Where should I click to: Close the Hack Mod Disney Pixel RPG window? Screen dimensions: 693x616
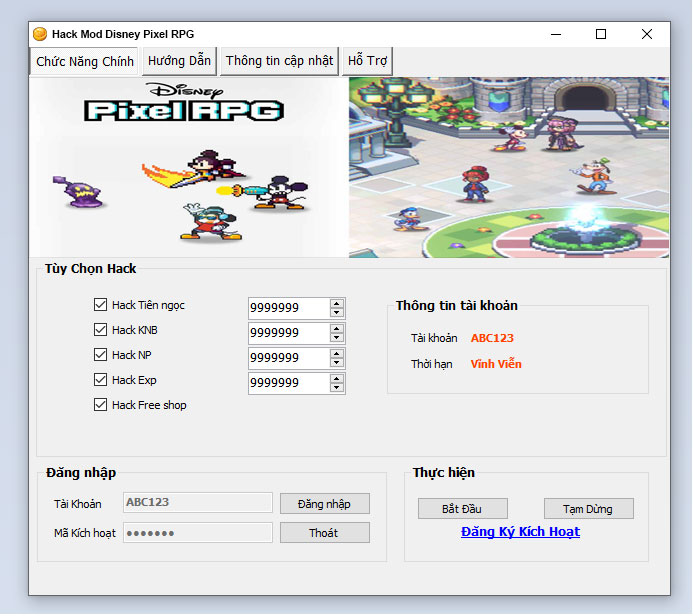pos(647,34)
